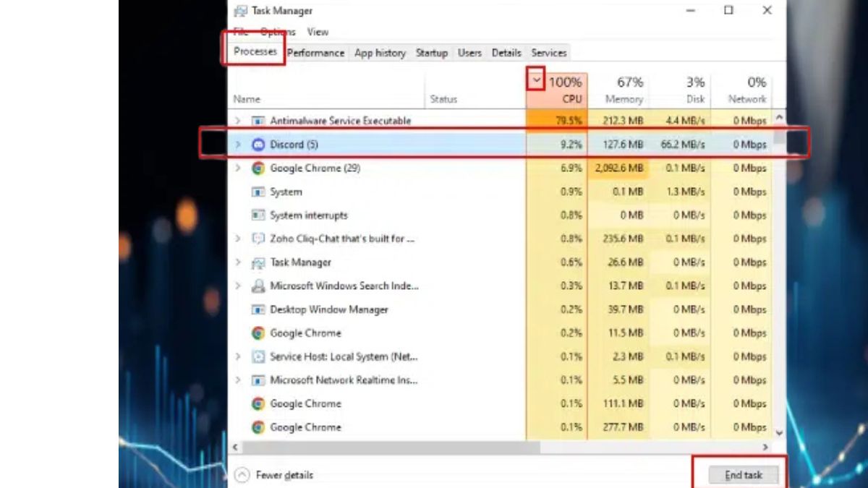
Task: Select the System interrupts process name
Action: (308, 215)
